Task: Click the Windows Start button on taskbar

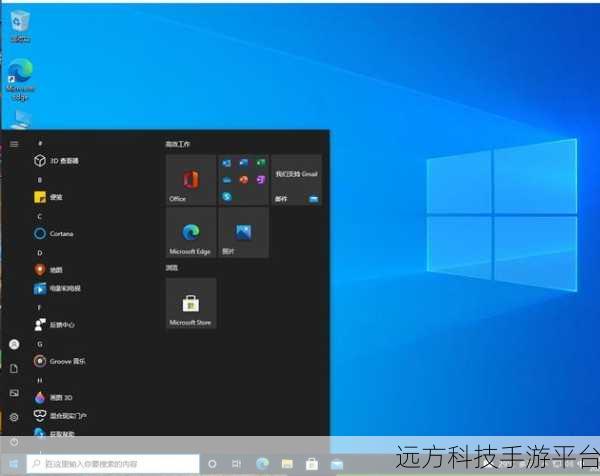Action: [x=14, y=464]
